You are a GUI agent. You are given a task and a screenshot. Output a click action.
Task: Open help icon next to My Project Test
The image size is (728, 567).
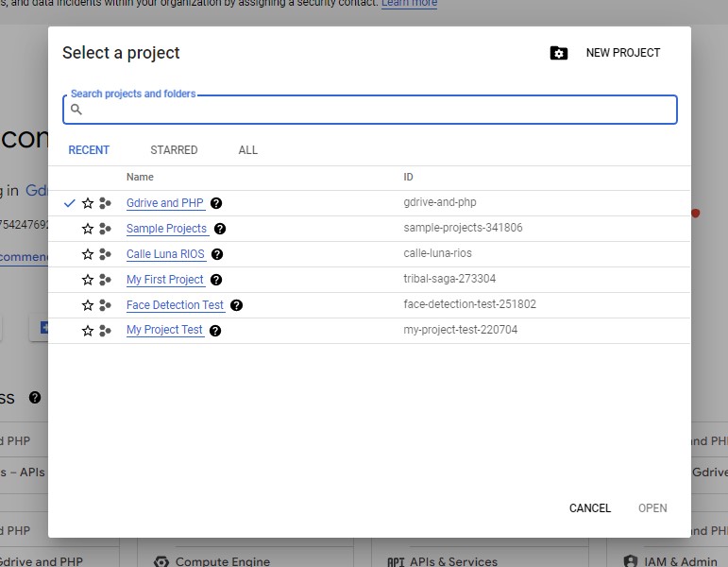[x=215, y=331]
